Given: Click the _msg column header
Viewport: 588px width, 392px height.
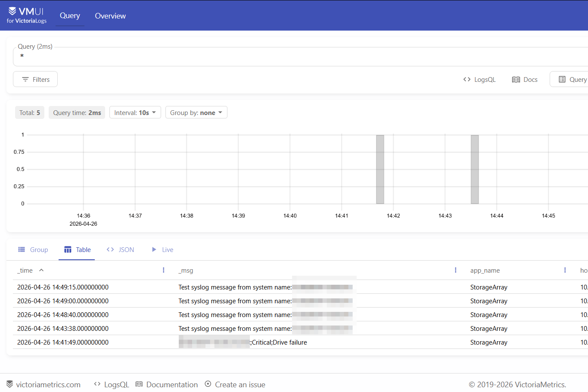Looking at the screenshot, I should (x=186, y=271).
